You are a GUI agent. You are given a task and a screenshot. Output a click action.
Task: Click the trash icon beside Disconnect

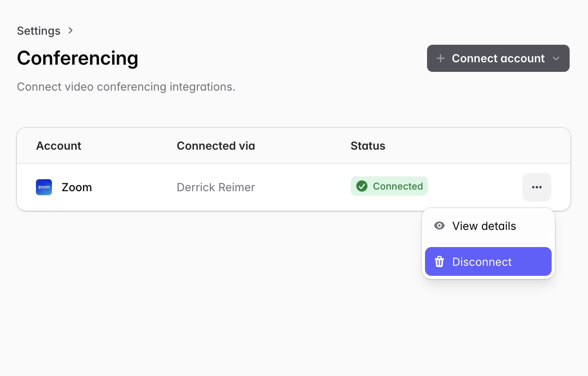click(439, 261)
